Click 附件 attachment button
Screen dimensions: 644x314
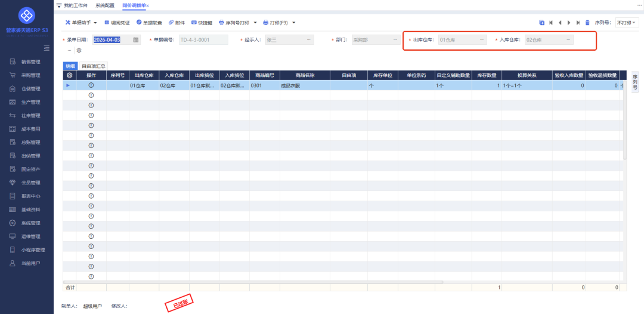177,23
